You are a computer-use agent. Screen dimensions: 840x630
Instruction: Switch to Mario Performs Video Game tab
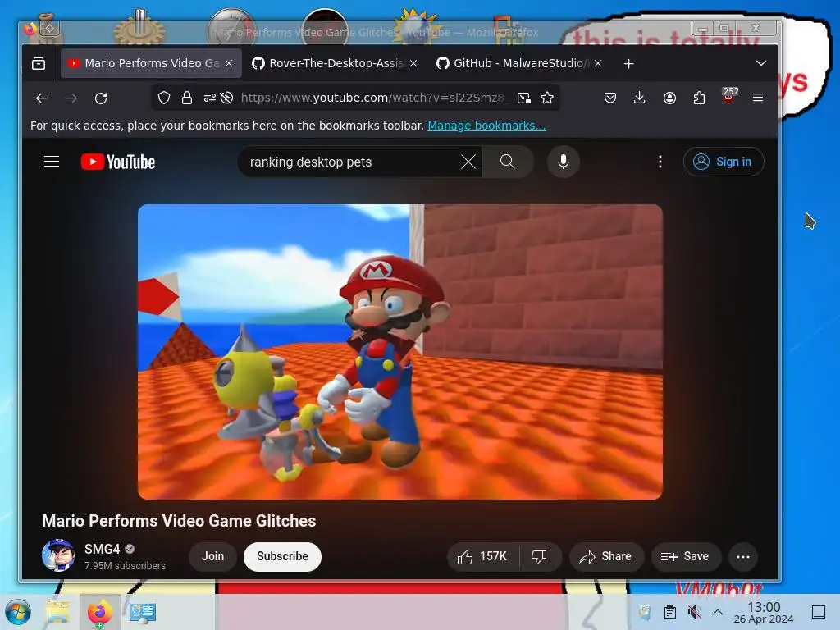[x=151, y=63]
